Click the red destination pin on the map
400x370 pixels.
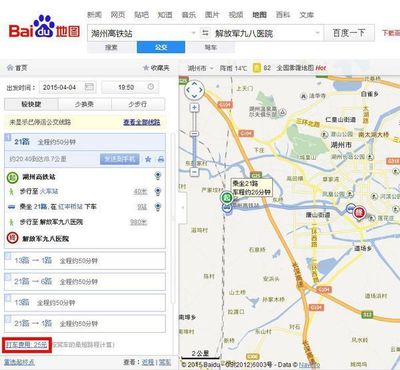359,212
